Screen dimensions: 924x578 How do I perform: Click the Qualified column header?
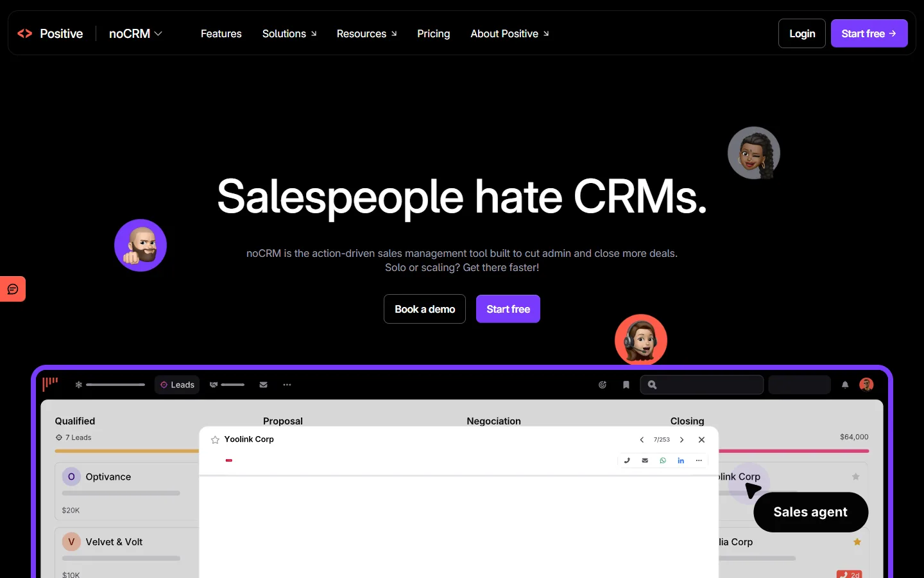[75, 421]
